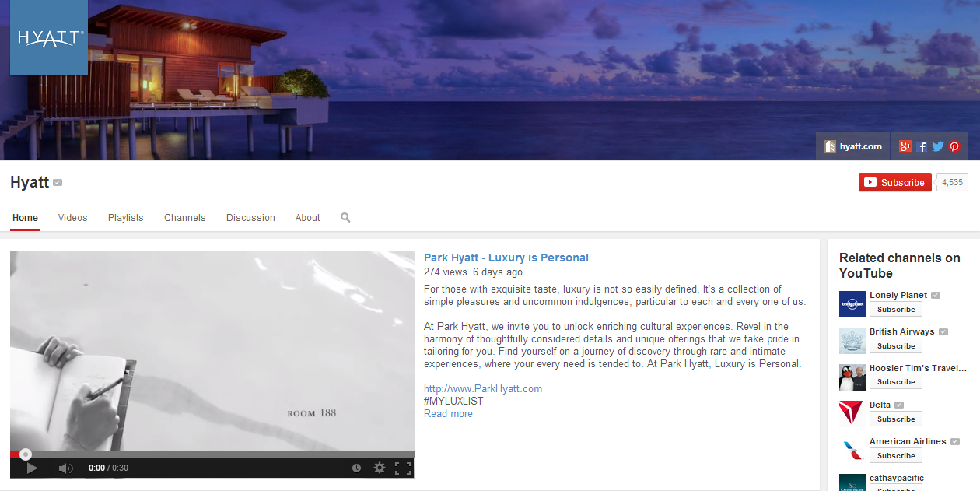Mute the video with the speaker icon
The height and width of the screenshot is (491, 980).
click(x=66, y=468)
